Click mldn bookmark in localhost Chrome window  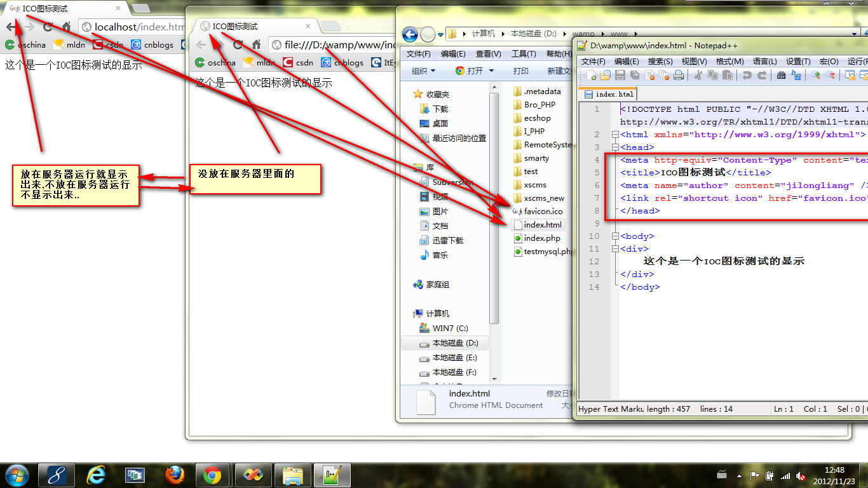click(x=69, y=44)
